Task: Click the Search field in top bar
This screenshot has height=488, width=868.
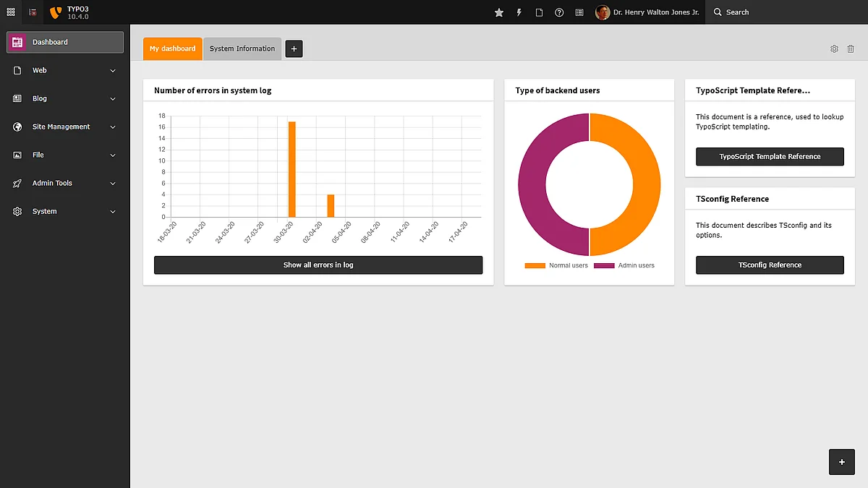Action: (785, 12)
